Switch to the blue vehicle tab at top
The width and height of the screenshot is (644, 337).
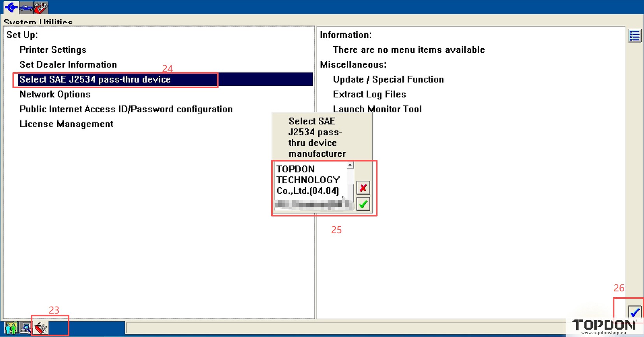26,7
